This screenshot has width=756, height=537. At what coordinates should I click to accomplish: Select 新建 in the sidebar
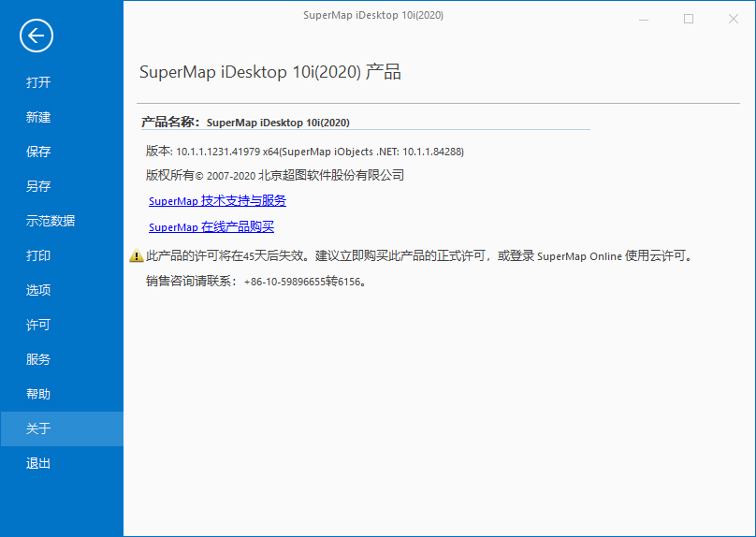(38, 117)
